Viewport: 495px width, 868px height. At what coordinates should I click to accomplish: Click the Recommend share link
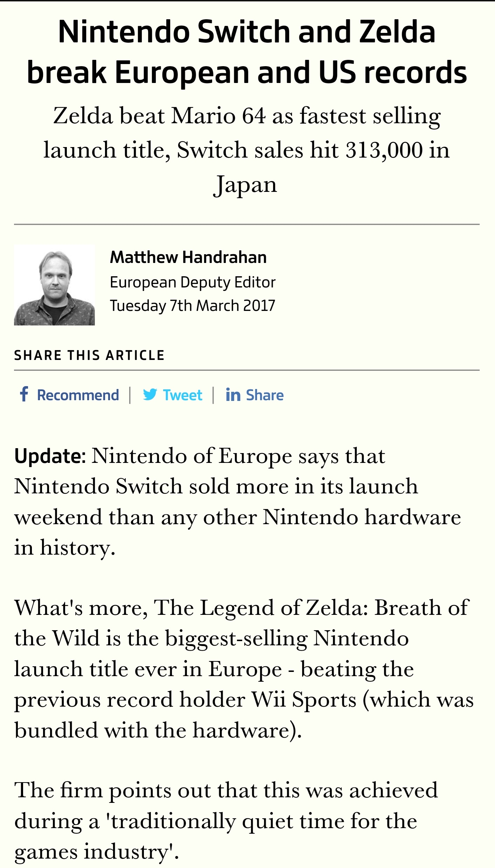click(78, 395)
